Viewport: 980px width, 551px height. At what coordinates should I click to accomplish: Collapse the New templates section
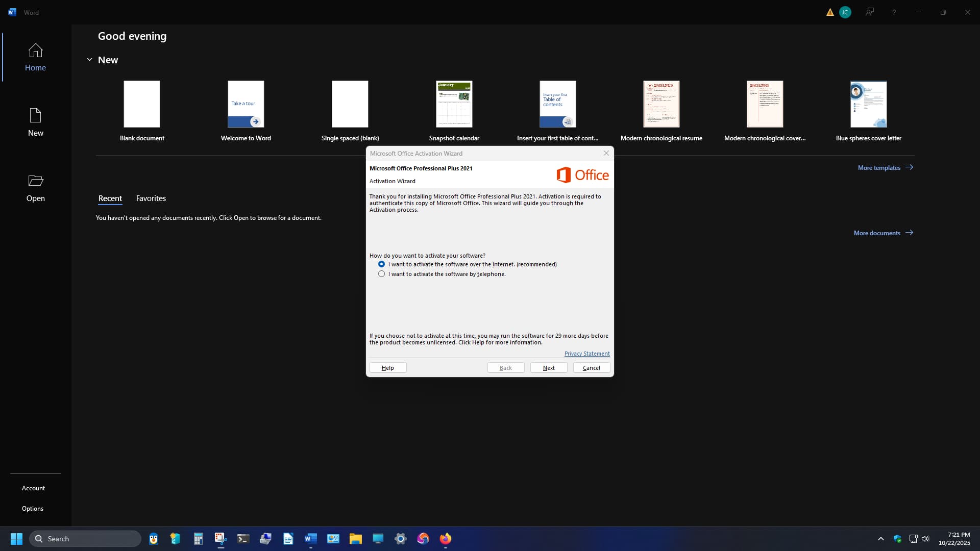pyautogui.click(x=89, y=60)
